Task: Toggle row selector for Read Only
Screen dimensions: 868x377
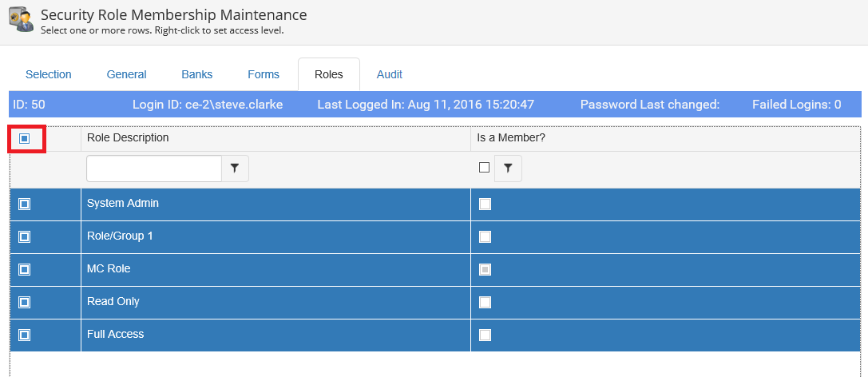Action: (x=25, y=303)
